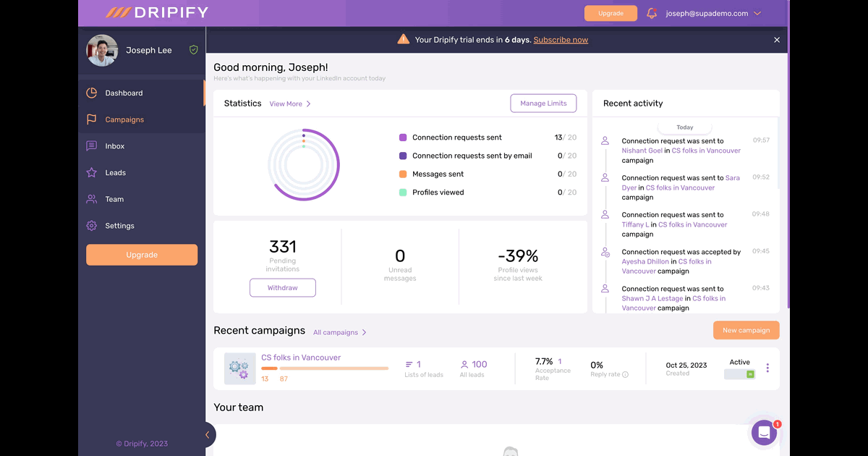Click the Subscribe now link
Screen dimensions: 868x456
click(x=561, y=40)
